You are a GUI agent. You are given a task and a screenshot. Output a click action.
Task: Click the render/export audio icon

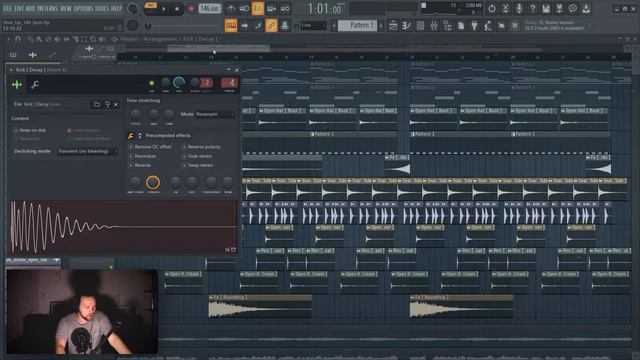pyautogui.click(x=559, y=9)
